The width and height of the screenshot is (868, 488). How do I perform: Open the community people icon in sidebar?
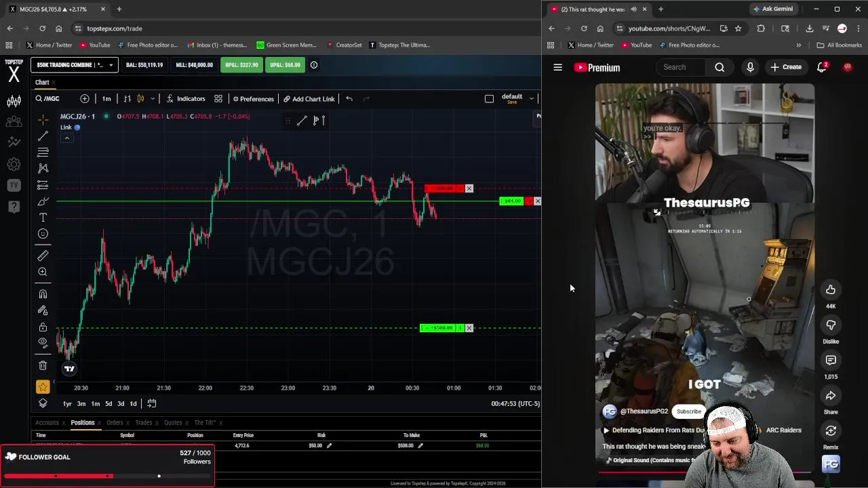[14, 122]
